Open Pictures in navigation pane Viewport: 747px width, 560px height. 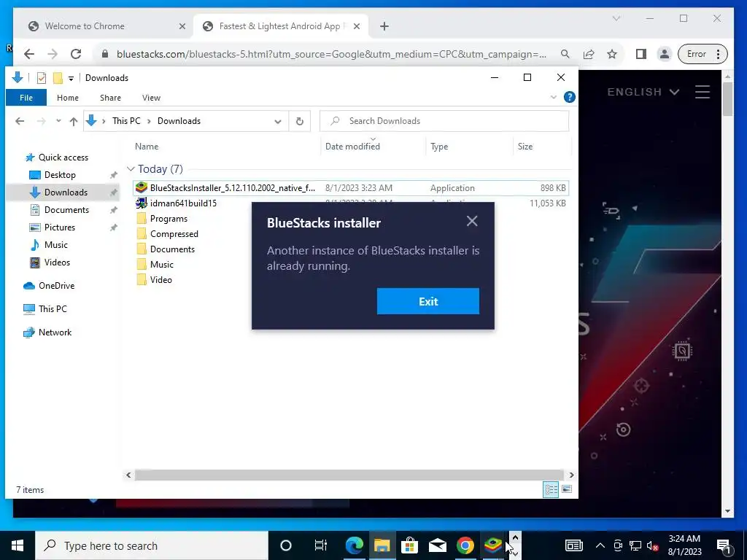click(x=60, y=227)
